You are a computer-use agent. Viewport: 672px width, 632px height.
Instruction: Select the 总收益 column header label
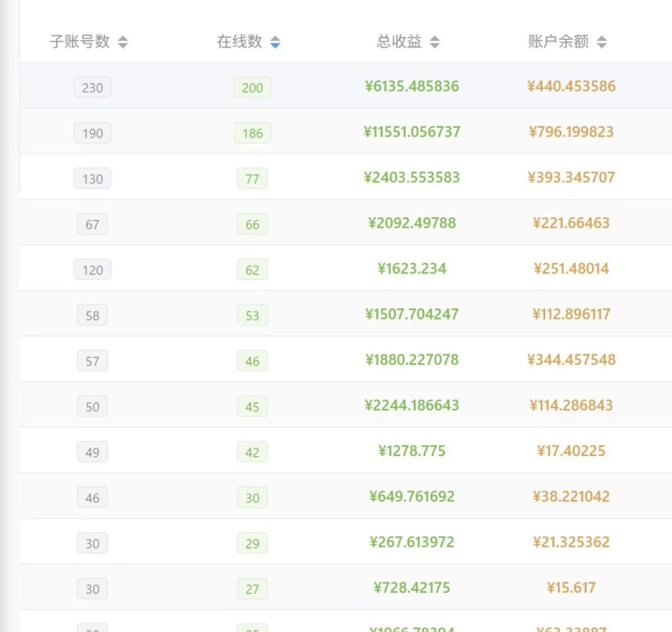click(x=399, y=42)
